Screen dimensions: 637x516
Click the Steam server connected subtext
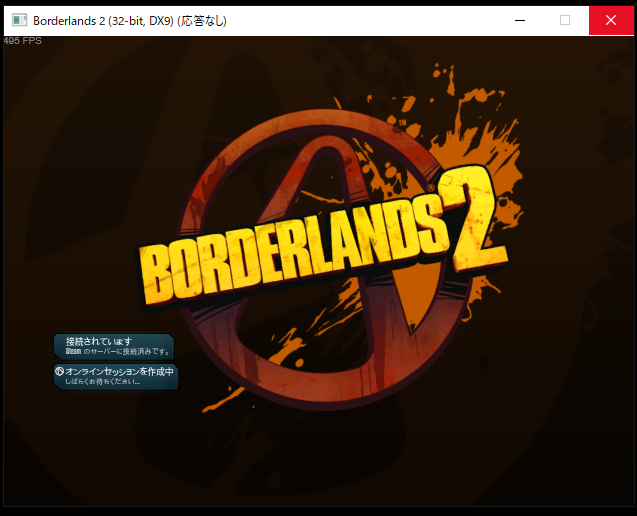tap(118, 351)
